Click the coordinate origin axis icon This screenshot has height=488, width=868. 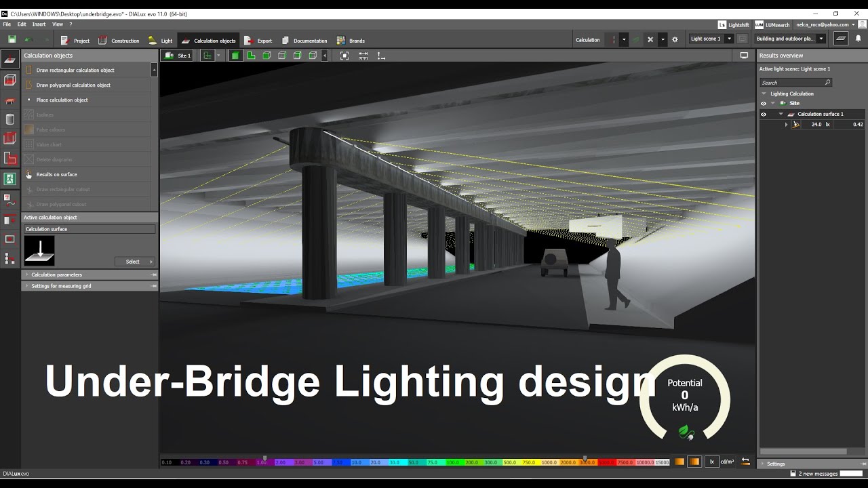click(x=381, y=56)
